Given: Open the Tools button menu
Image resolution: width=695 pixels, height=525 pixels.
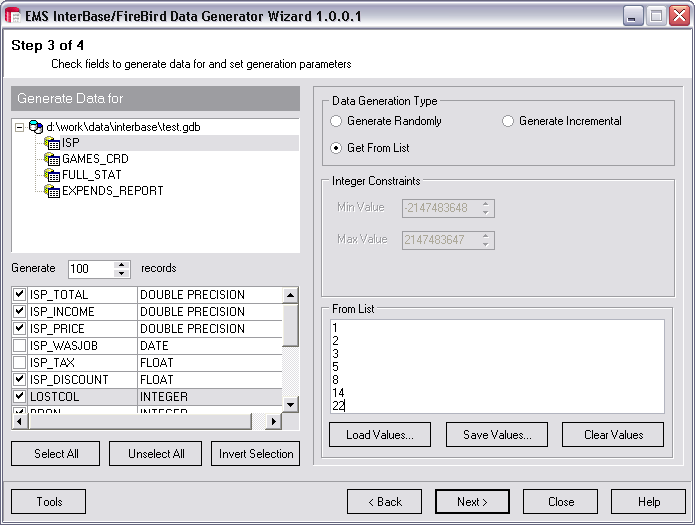Looking at the screenshot, I should point(49,501).
